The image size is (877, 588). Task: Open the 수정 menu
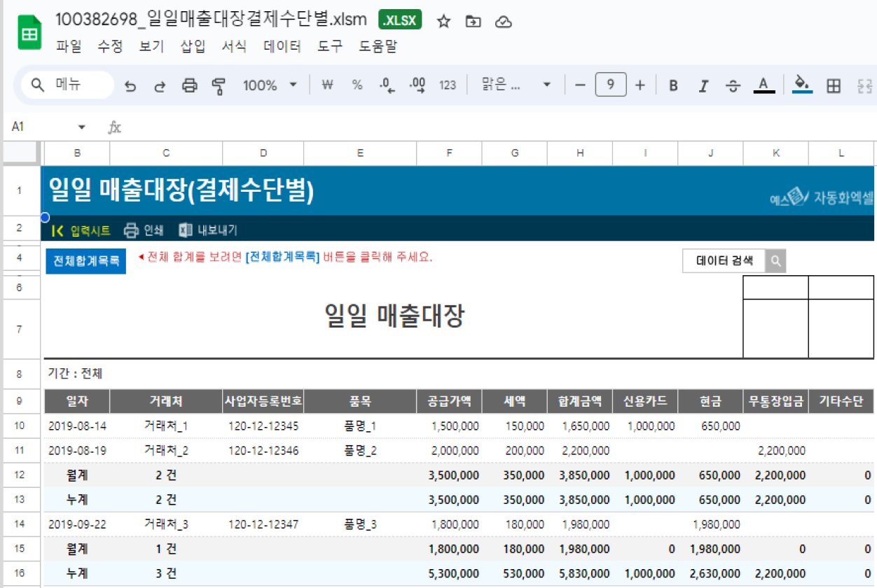[110, 47]
